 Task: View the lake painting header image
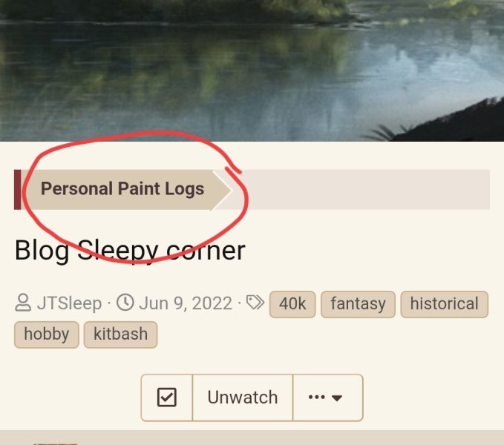pos(252,70)
